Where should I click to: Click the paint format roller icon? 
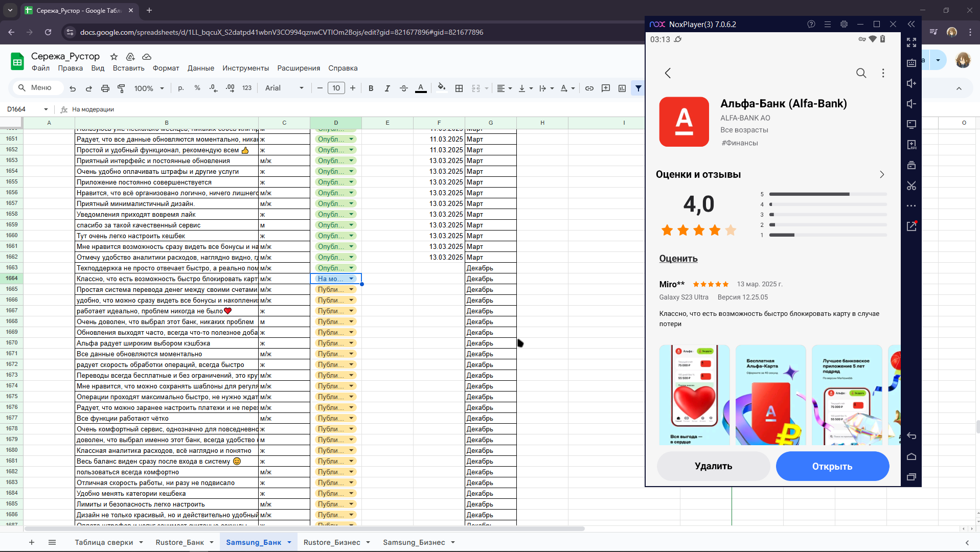121,88
